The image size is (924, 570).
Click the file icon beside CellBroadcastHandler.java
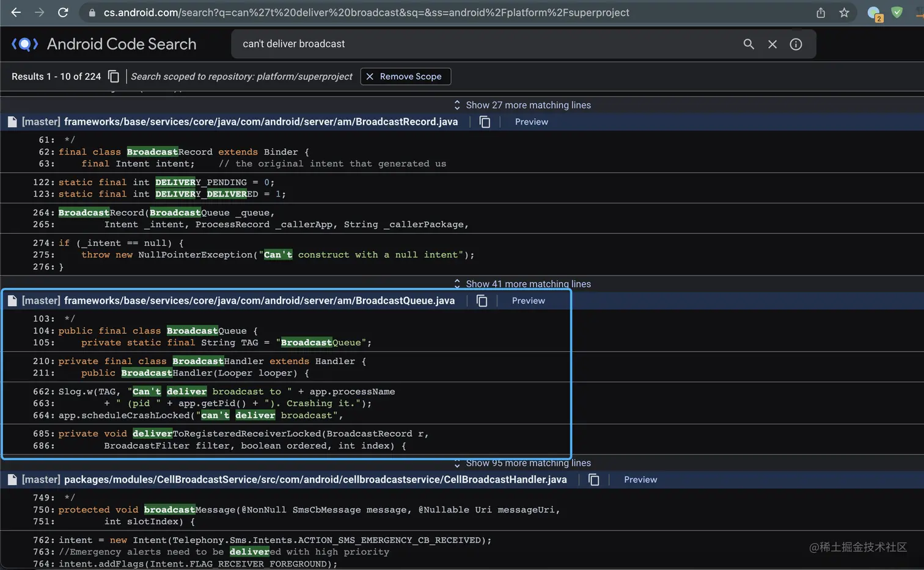click(12, 480)
